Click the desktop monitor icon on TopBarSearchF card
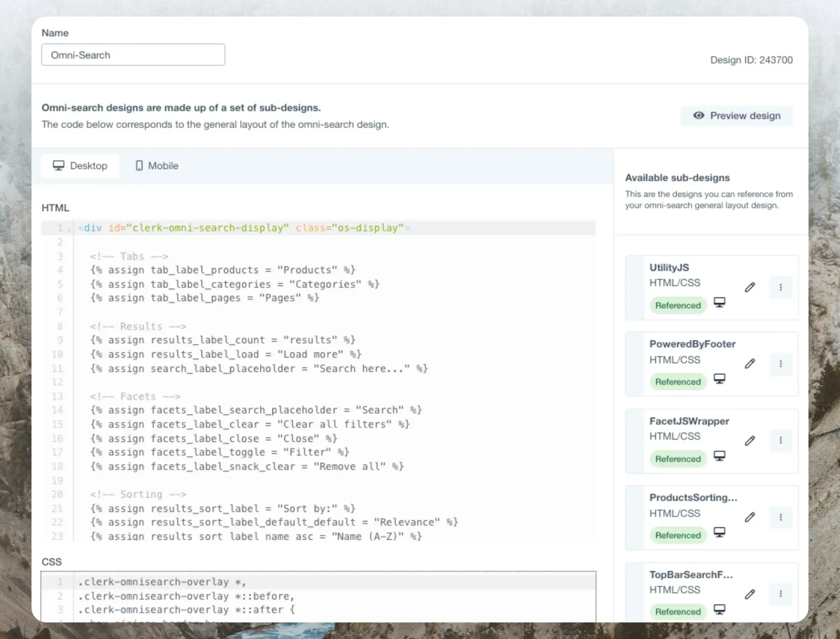Screen dimensions: 840x639 [x=719, y=610]
